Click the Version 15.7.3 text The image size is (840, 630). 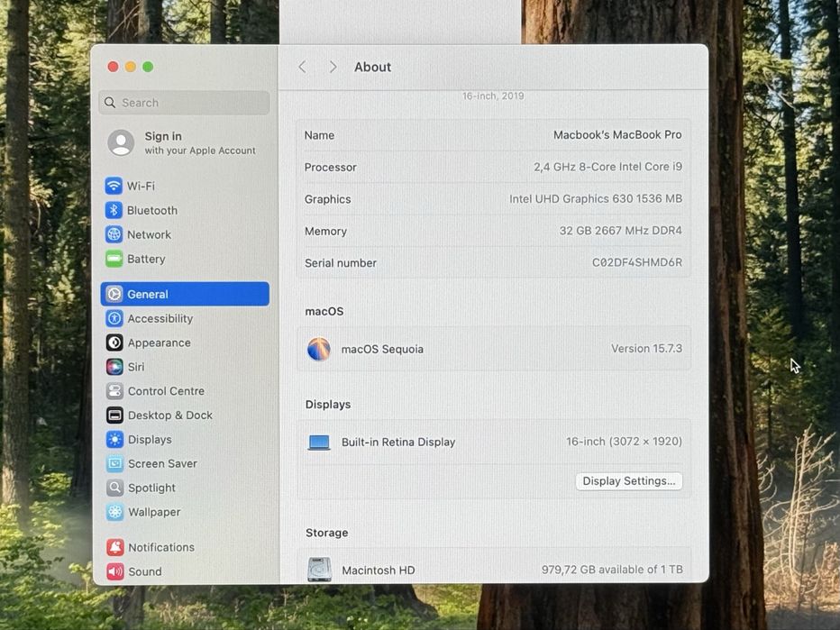pyautogui.click(x=646, y=348)
